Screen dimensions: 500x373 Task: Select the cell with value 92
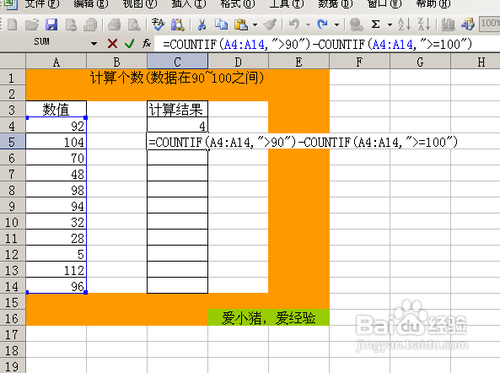click(x=56, y=126)
